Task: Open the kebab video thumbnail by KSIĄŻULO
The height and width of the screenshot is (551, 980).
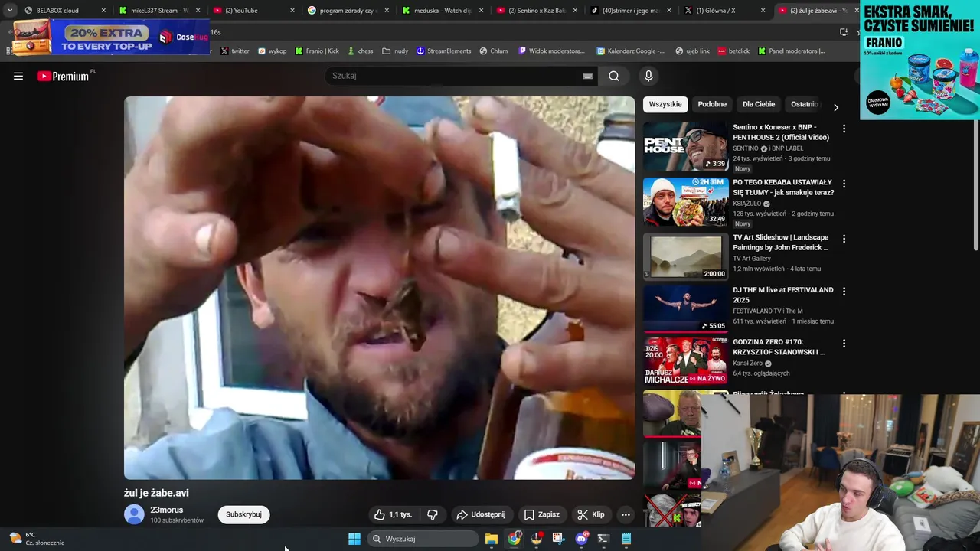Action: [685, 201]
